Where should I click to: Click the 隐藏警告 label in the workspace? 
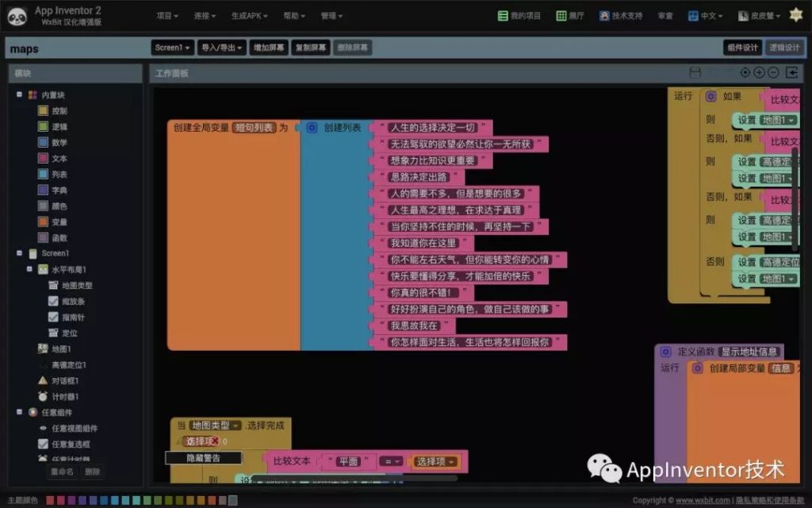click(x=202, y=458)
